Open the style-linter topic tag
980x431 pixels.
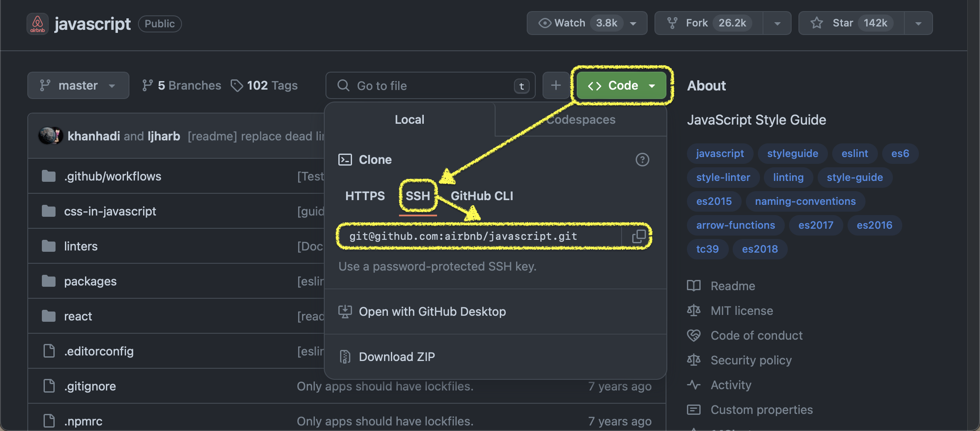click(x=723, y=177)
